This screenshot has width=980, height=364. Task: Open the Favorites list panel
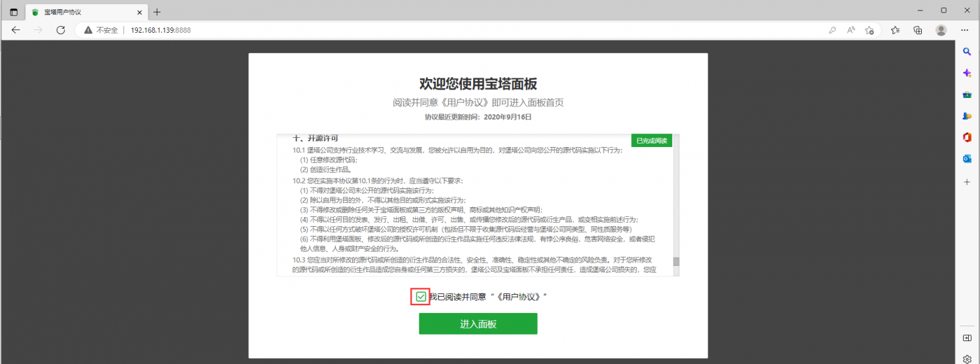895,30
